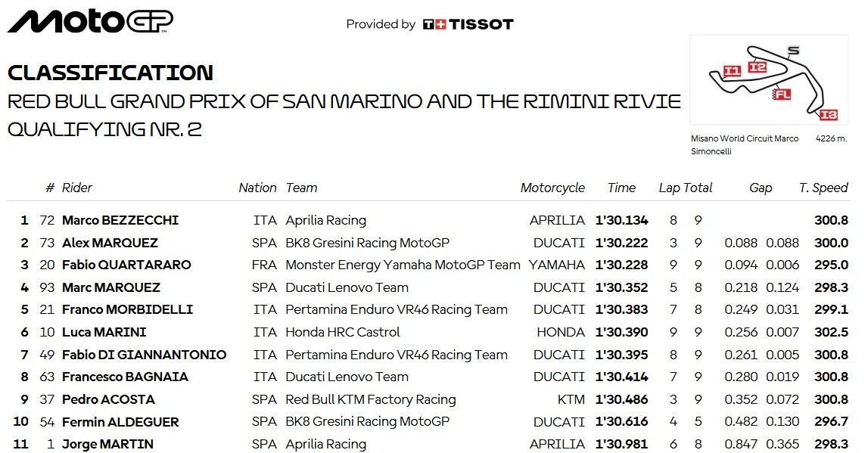Open the Misano circuit map thumbnail
This screenshot has height=453, width=868.
tap(769, 79)
